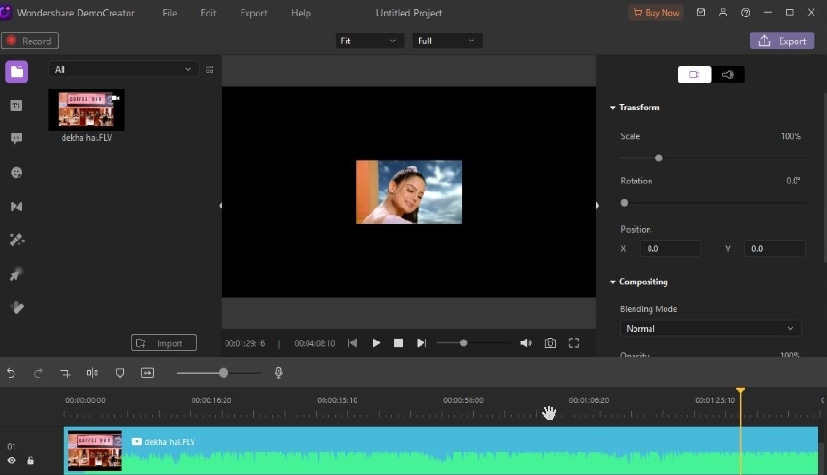
Task: Open the Media Library sidebar icon
Action: [17, 72]
